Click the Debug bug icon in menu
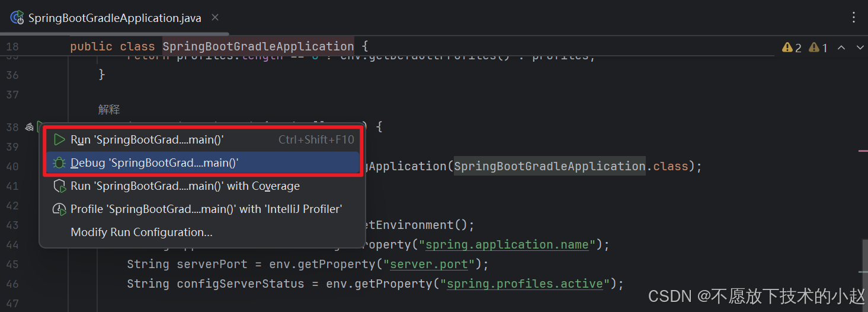 click(59, 163)
